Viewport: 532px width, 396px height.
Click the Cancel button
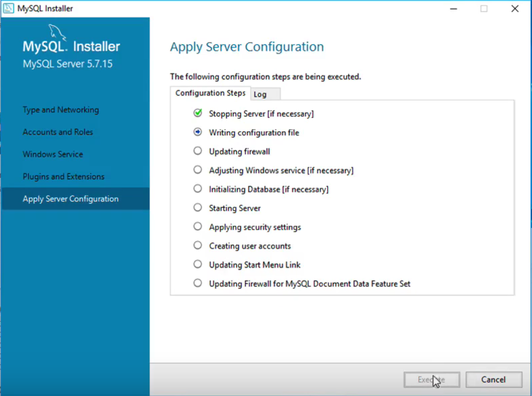(x=494, y=380)
